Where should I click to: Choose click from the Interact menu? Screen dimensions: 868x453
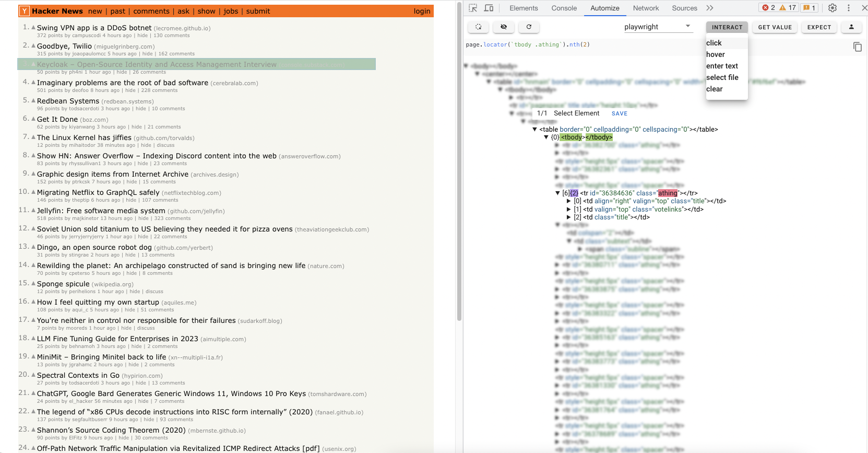coord(727,43)
